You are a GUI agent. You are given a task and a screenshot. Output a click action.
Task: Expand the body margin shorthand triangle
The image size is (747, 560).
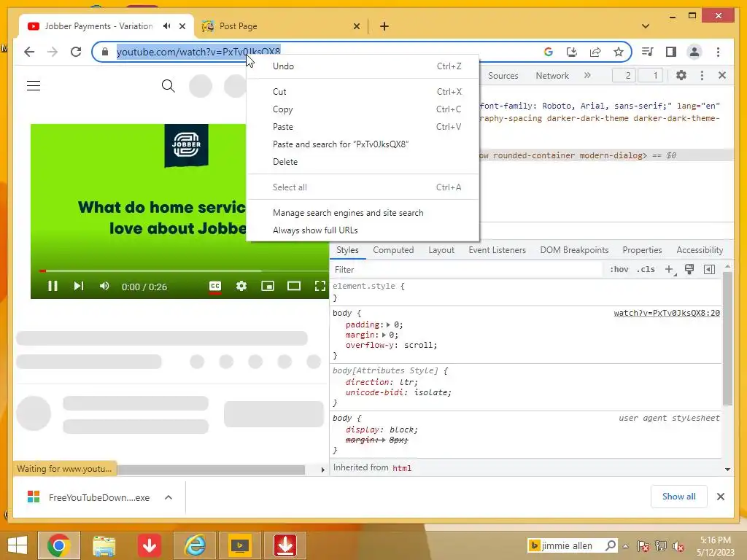[x=384, y=335]
